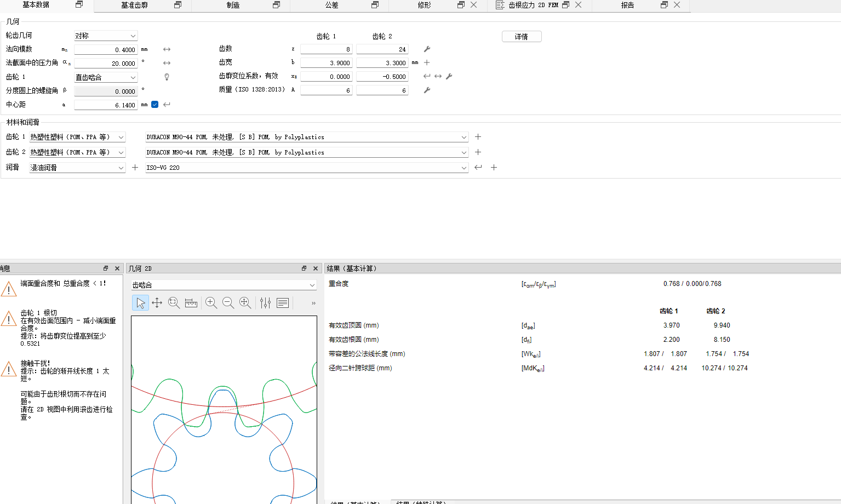841x504 pixels.
Task: Open the 浸油润滑 lubrication type dropdown
Action: [77, 168]
